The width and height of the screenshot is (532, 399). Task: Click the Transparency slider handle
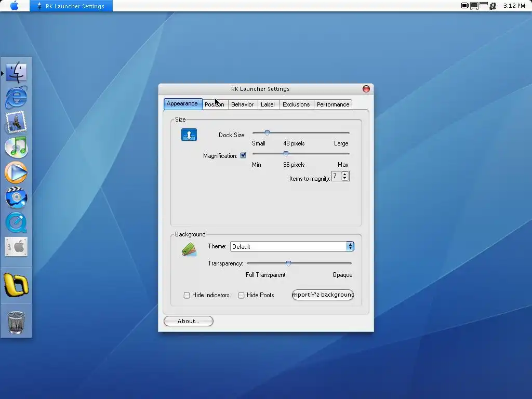(288, 263)
